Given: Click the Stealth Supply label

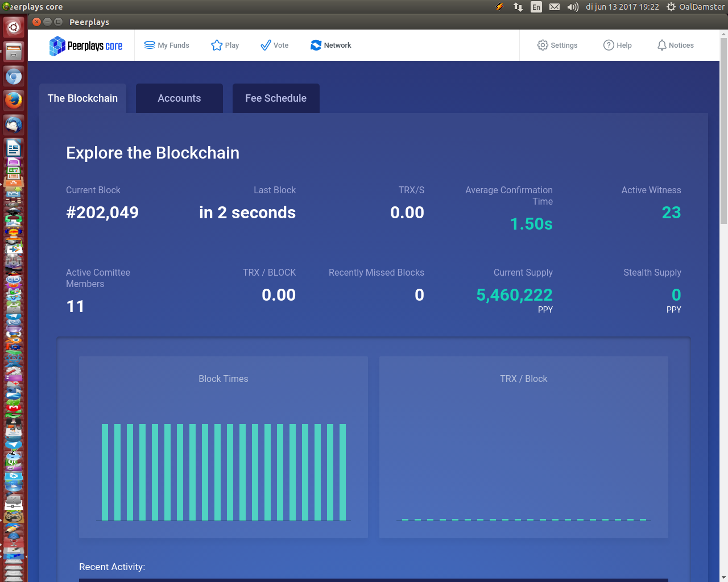Looking at the screenshot, I should [652, 272].
